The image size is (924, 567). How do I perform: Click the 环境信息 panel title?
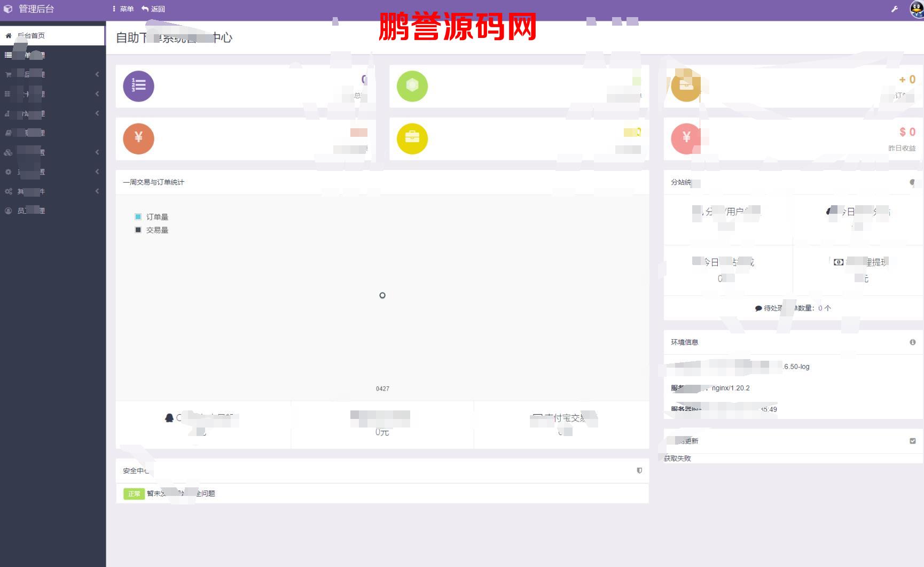click(x=684, y=342)
